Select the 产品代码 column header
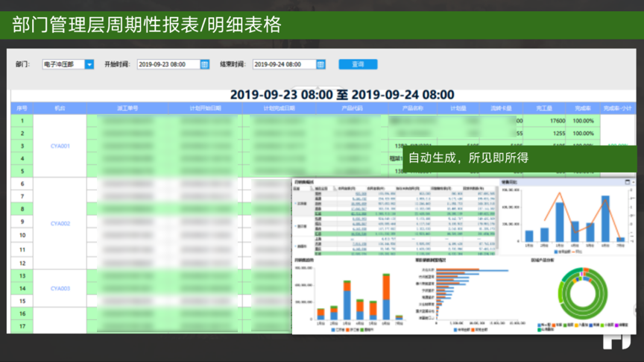This screenshot has width=644, height=362. pyautogui.click(x=352, y=108)
